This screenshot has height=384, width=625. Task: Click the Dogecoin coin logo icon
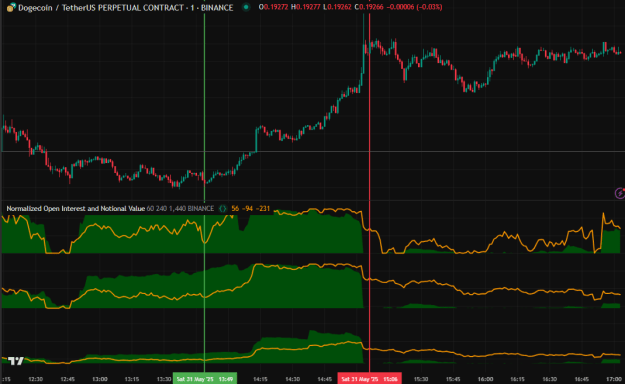(11, 7)
